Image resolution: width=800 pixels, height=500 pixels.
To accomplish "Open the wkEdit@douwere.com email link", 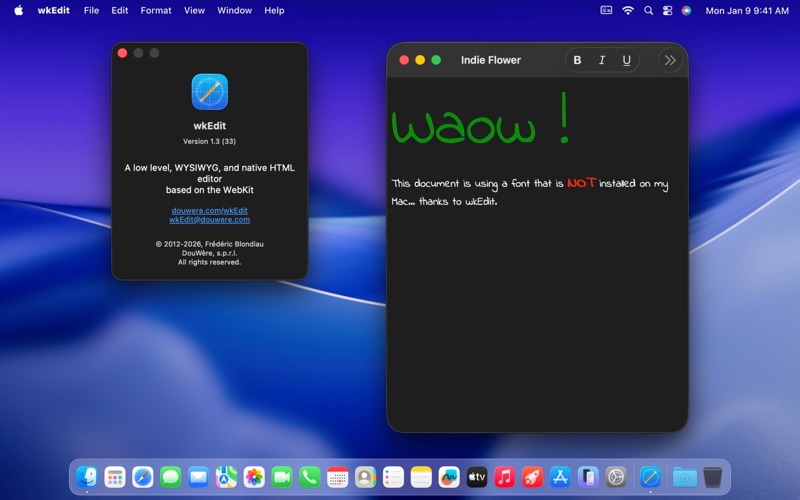I will tap(210, 219).
